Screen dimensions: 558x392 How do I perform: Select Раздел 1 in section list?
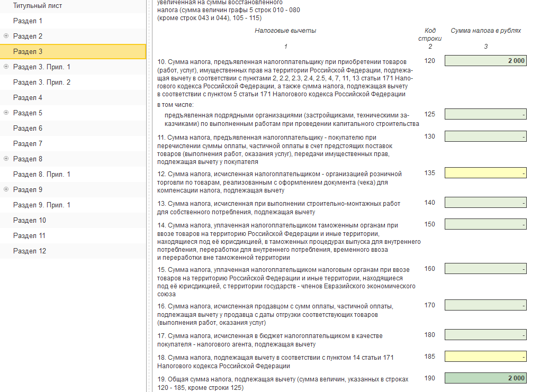click(x=28, y=21)
